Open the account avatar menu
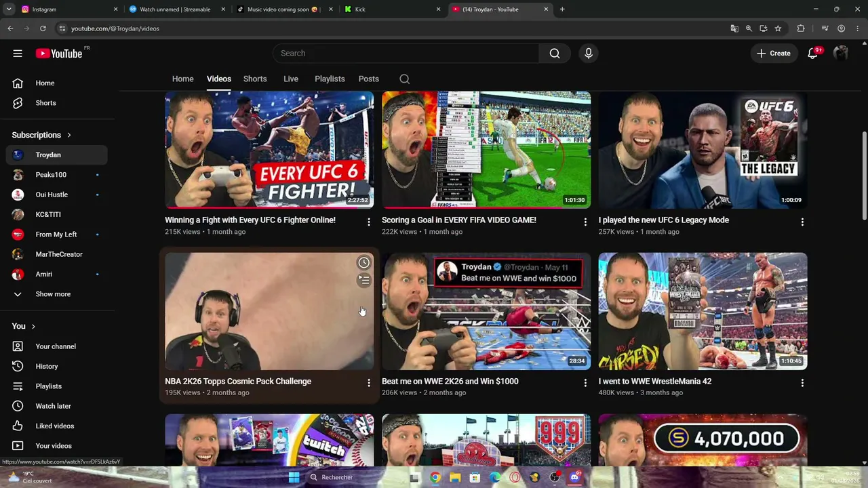The width and height of the screenshot is (868, 488). point(841,54)
